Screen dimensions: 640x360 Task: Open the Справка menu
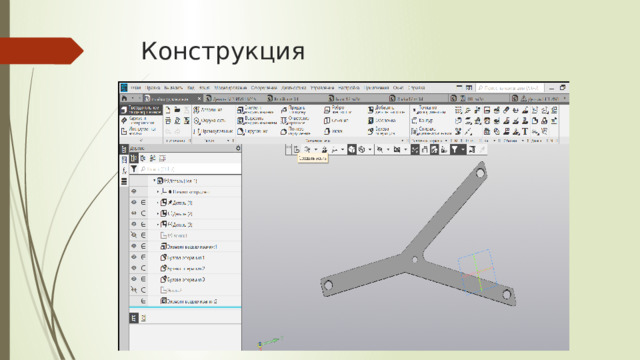pos(416,88)
